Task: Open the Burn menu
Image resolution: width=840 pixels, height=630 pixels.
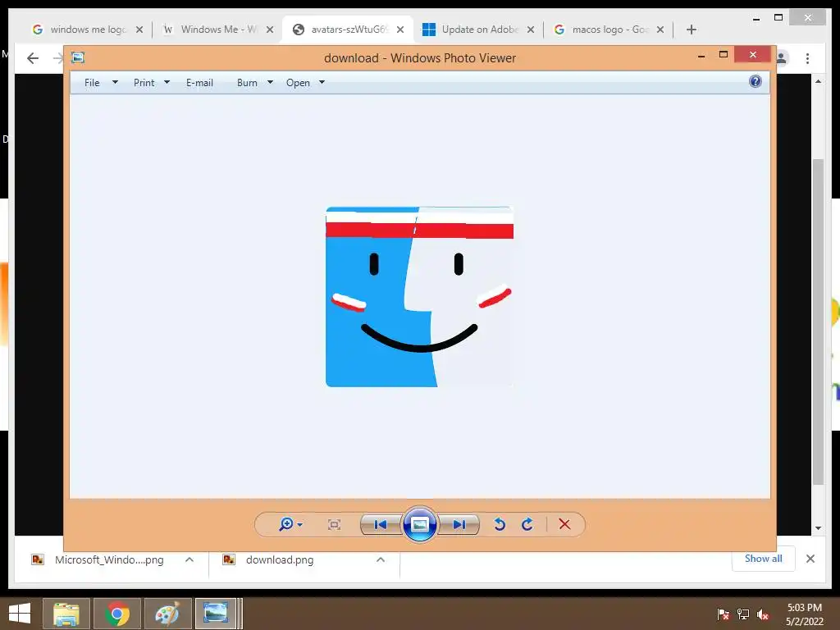Action: (x=247, y=83)
